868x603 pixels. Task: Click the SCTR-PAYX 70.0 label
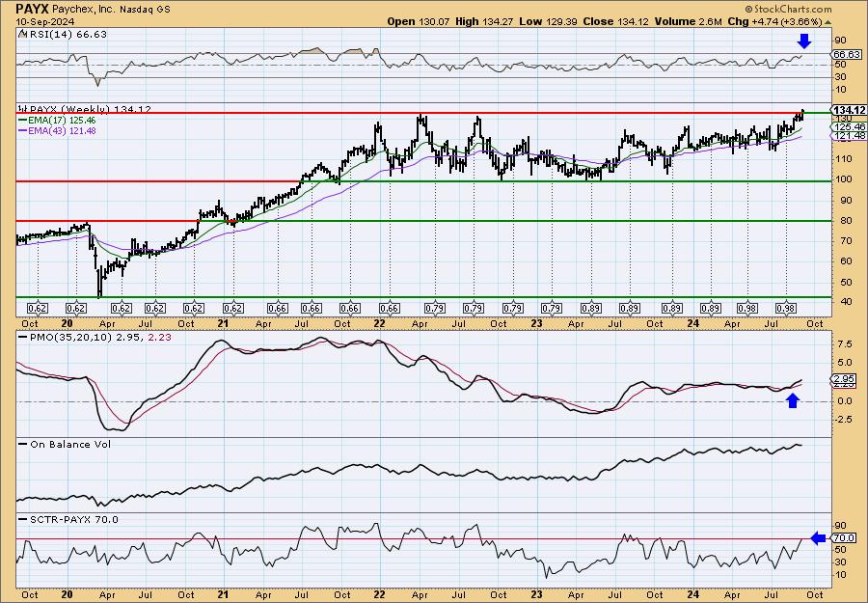click(x=68, y=519)
